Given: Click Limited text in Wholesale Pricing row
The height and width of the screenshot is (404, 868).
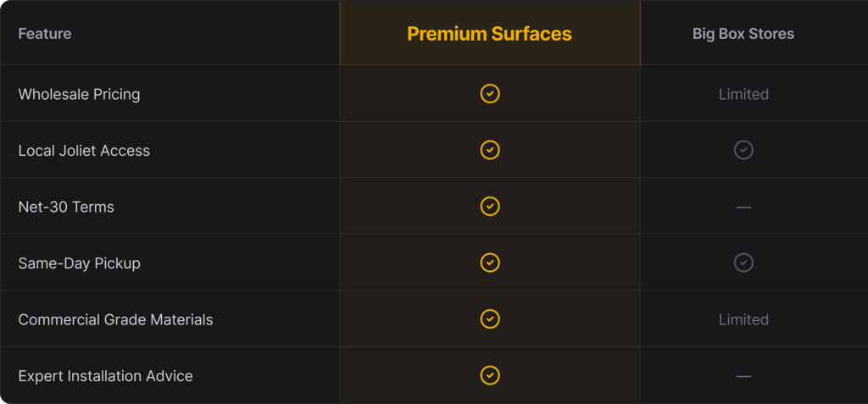Looking at the screenshot, I should (x=743, y=94).
